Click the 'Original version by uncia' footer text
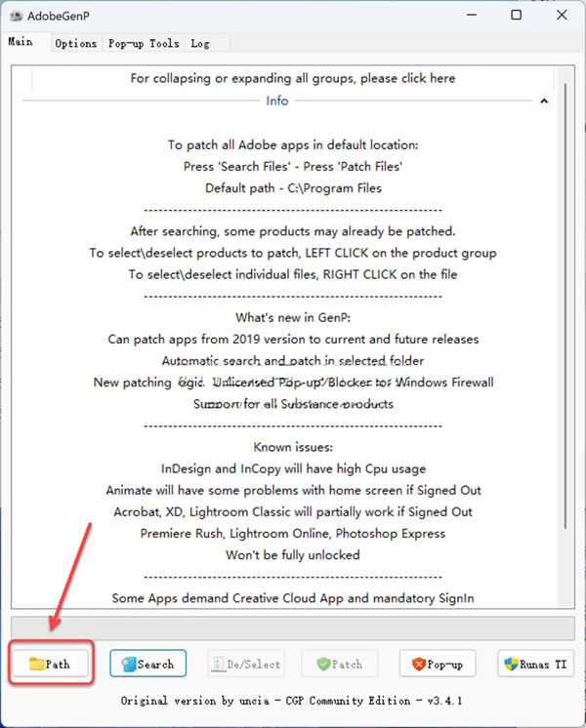The height and width of the screenshot is (728, 586). click(291, 701)
